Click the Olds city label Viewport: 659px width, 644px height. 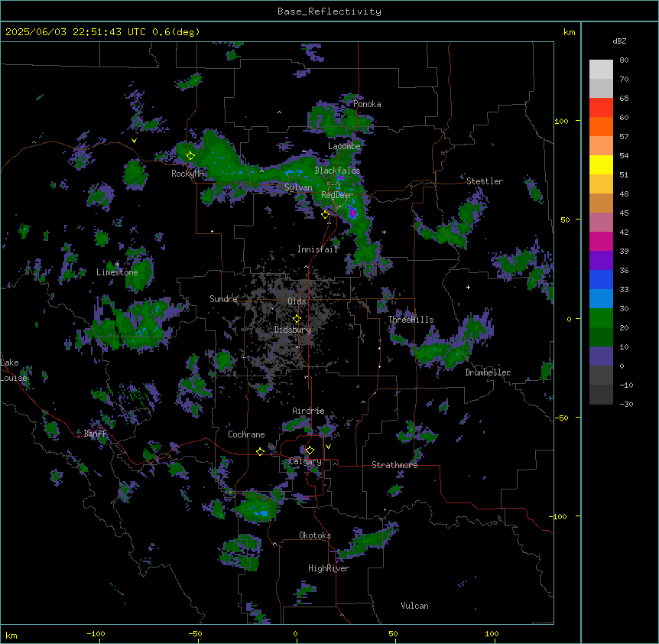[297, 301]
